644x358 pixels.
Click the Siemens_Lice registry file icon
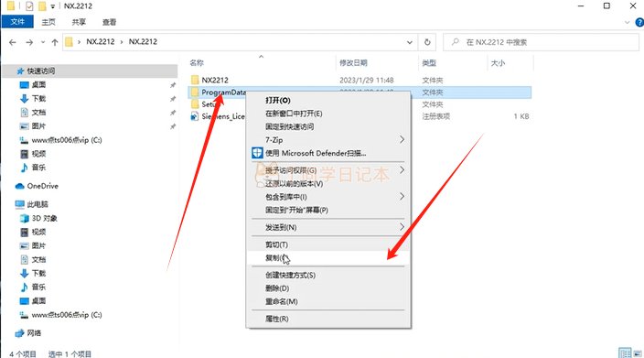[x=195, y=116]
